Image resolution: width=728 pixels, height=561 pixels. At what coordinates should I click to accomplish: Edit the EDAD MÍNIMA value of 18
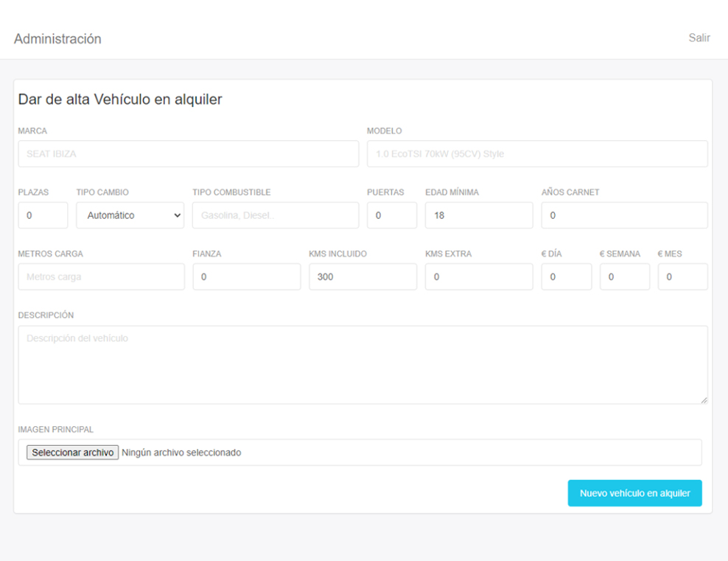coord(478,215)
